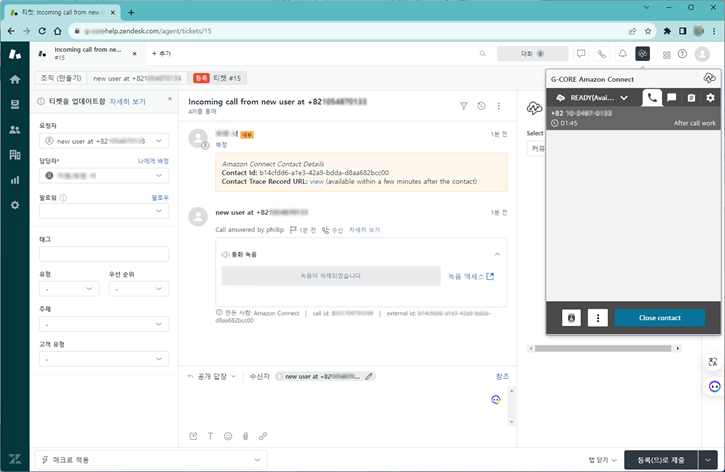This screenshot has height=472, width=725.
Task: Insert a link with the chain icon
Action: click(263, 436)
